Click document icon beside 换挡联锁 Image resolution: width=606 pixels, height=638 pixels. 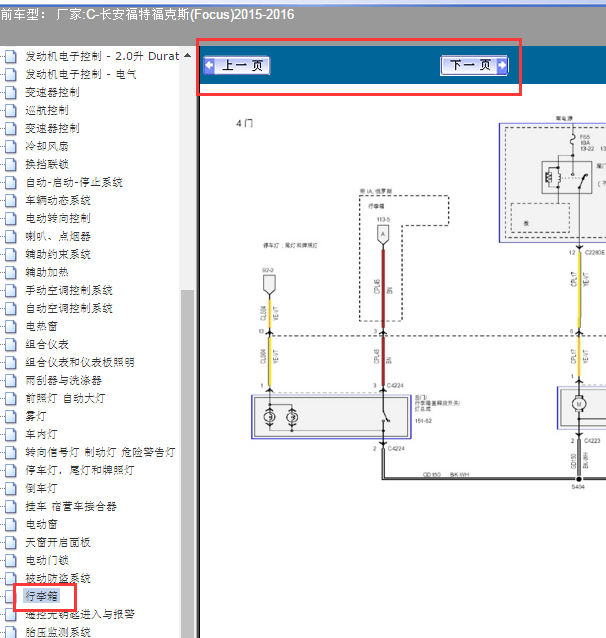[11, 164]
